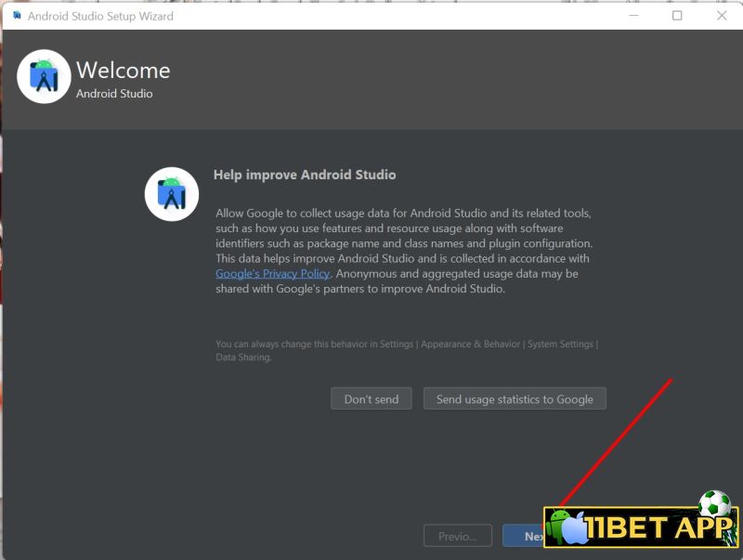Click the small title bar Android Studio icon
743x560 pixels.
point(17,16)
